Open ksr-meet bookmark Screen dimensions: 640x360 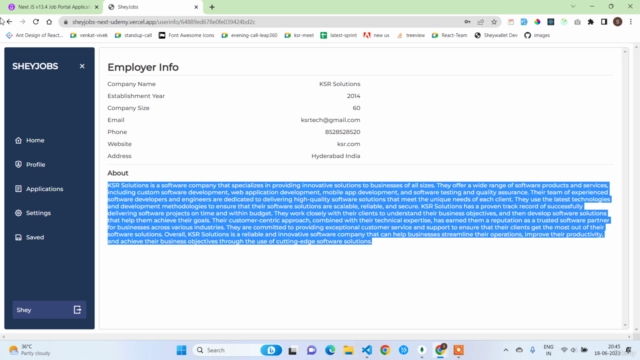(299, 36)
